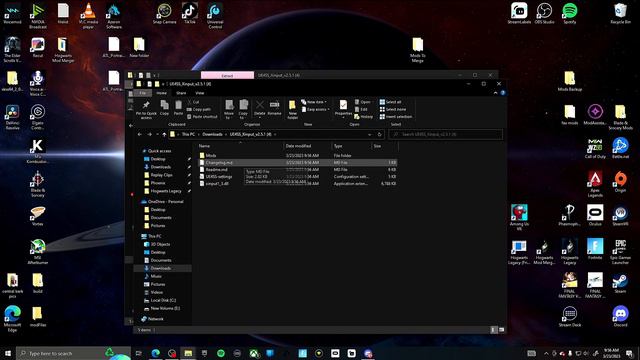
Task: Click the Rename button in the ribbon
Action: click(x=274, y=108)
